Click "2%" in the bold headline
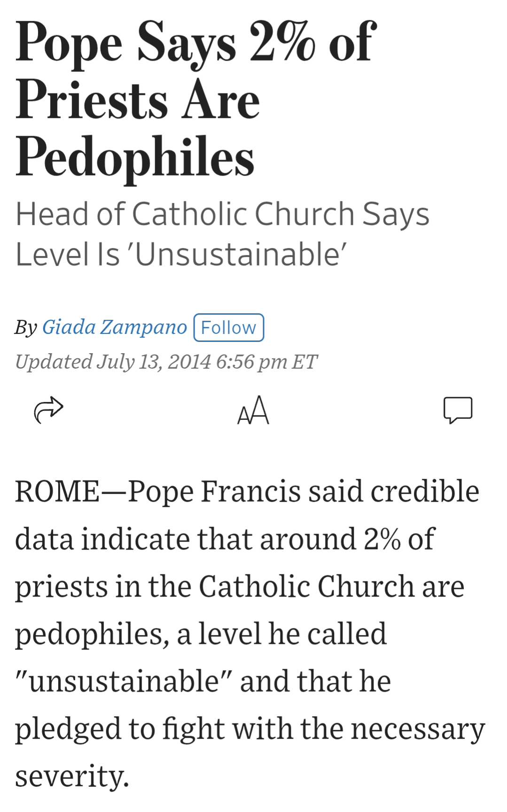Screen dimensions: 507x812 click(x=282, y=42)
